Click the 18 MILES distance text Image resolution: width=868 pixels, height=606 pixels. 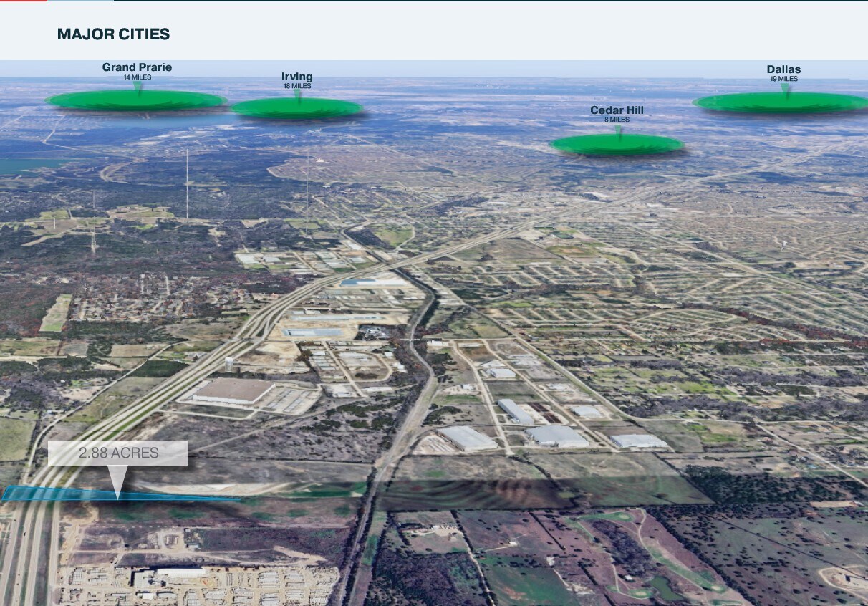(x=296, y=86)
